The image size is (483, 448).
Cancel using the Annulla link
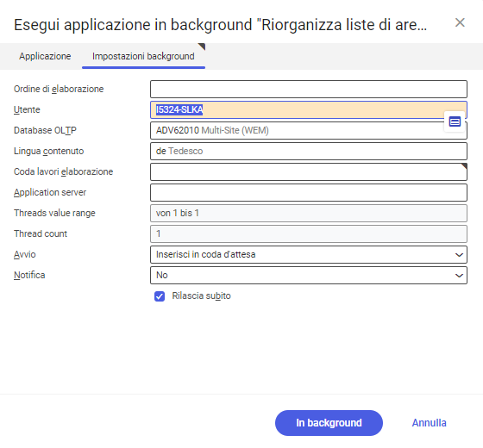430,423
